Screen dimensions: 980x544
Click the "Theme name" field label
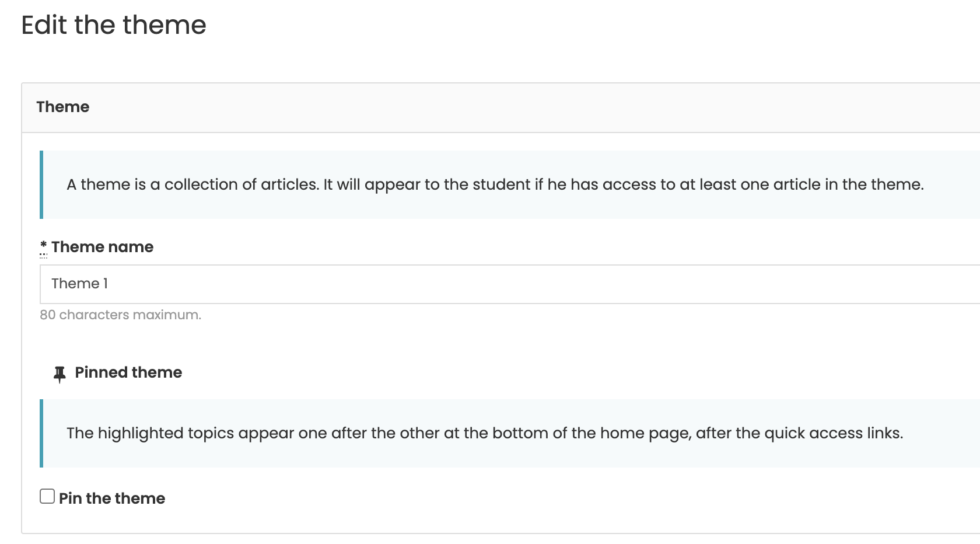point(103,247)
